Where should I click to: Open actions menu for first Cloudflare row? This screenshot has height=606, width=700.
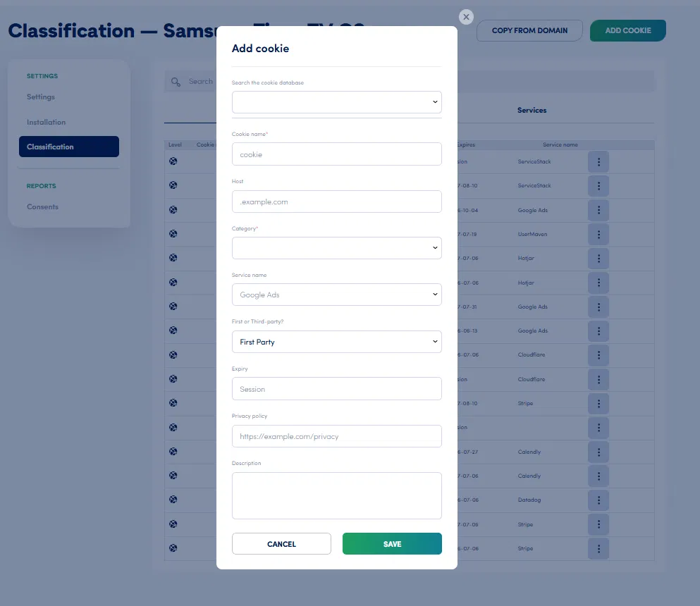tap(598, 355)
